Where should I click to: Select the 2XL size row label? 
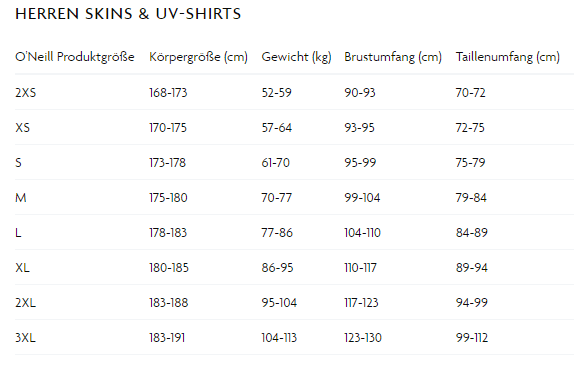(25, 302)
